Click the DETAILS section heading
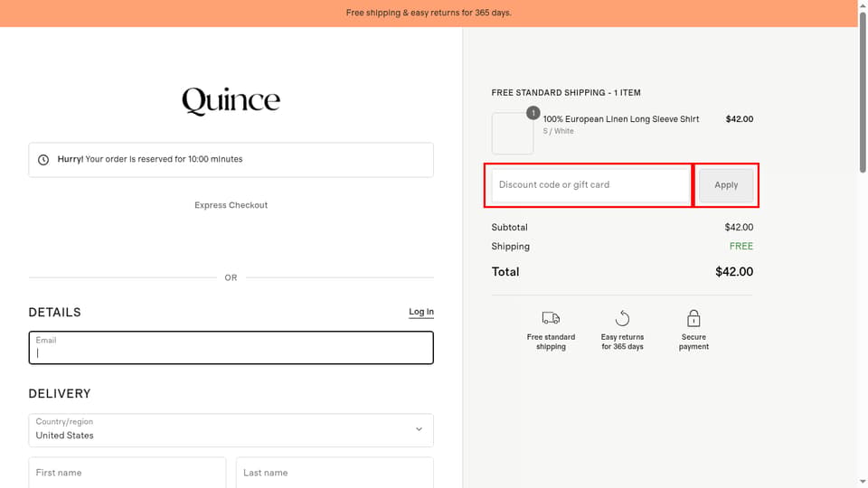 [55, 312]
